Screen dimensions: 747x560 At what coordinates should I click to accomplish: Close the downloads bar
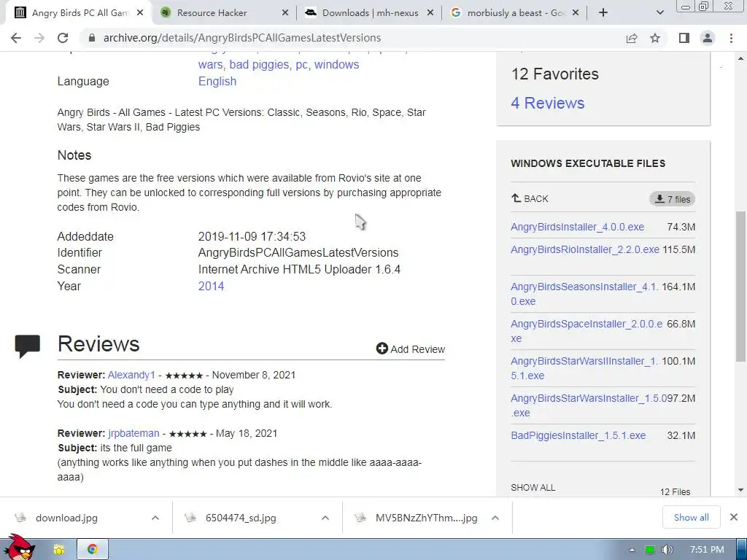[x=734, y=517]
